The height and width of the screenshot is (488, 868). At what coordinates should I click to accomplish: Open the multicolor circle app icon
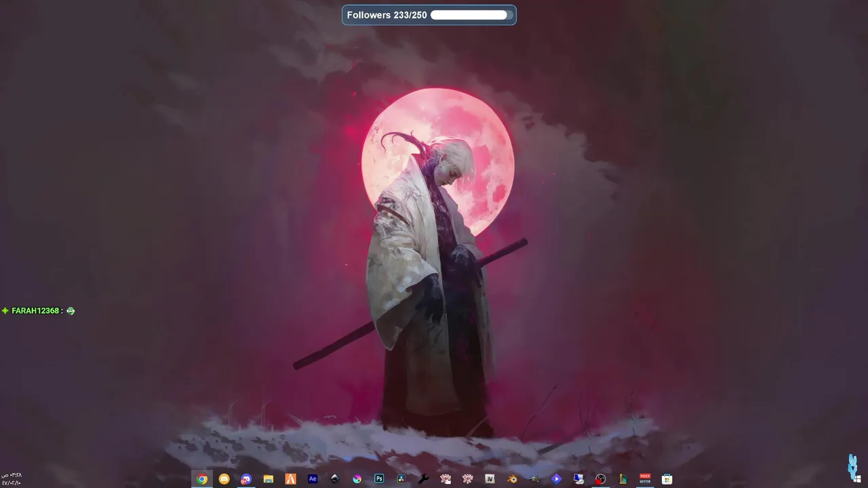pyautogui.click(x=357, y=479)
